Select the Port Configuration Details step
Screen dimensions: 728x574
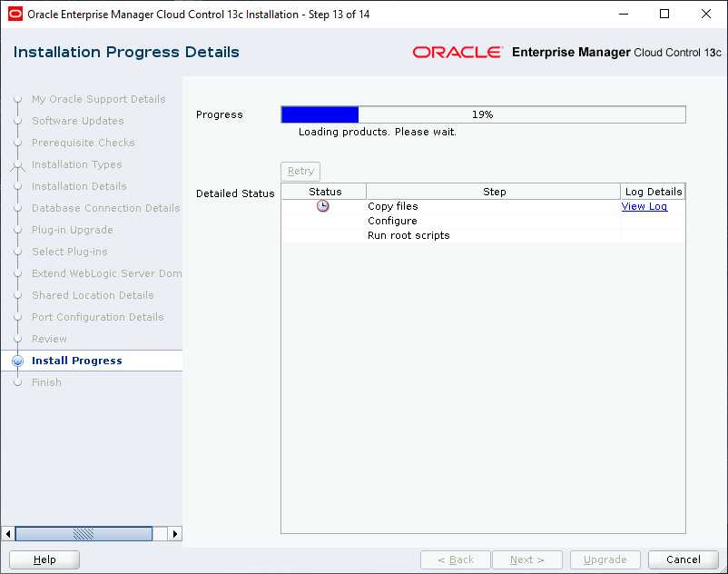pyautogui.click(x=97, y=317)
